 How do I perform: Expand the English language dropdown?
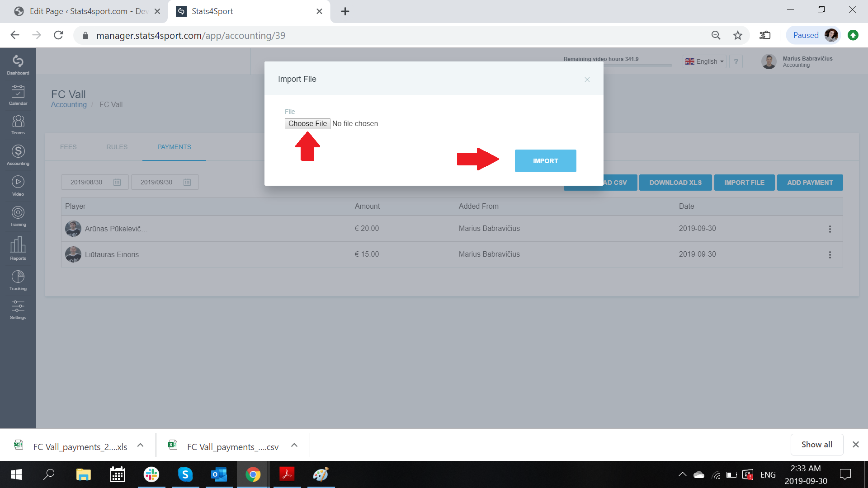[704, 61]
